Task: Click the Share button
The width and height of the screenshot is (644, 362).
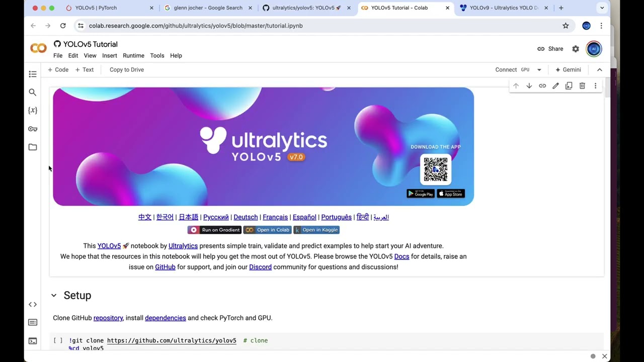Action: (x=550, y=49)
